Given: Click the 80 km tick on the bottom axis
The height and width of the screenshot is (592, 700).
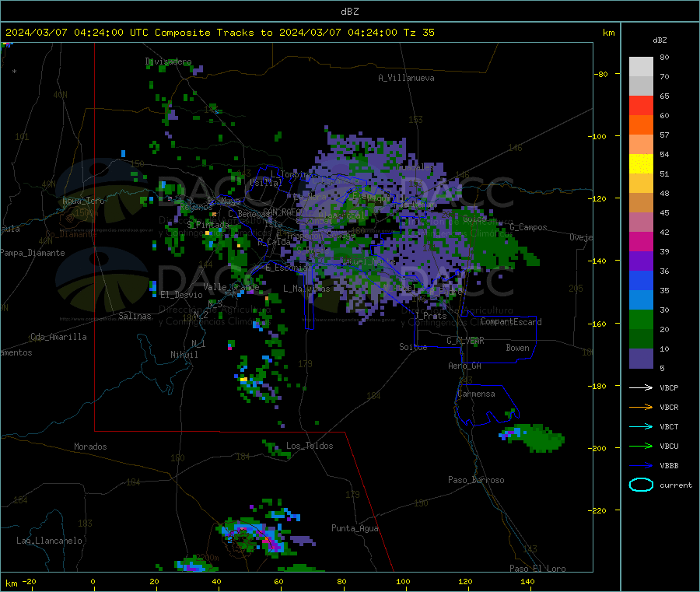Looking at the screenshot, I should [x=341, y=581].
